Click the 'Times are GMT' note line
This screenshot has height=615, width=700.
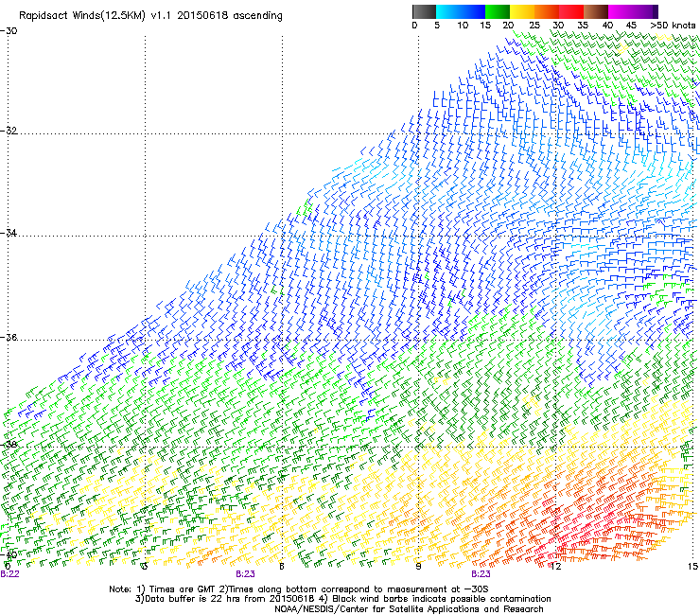(299, 589)
